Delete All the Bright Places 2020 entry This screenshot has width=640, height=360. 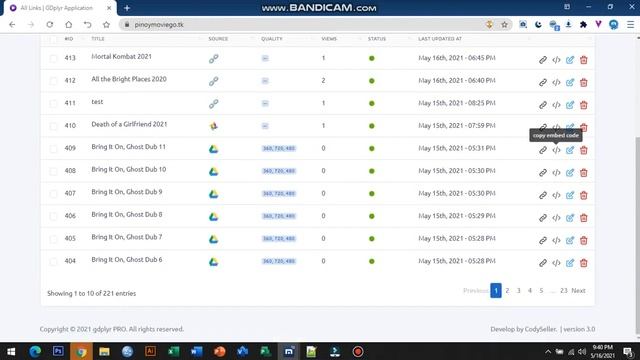[x=584, y=82]
